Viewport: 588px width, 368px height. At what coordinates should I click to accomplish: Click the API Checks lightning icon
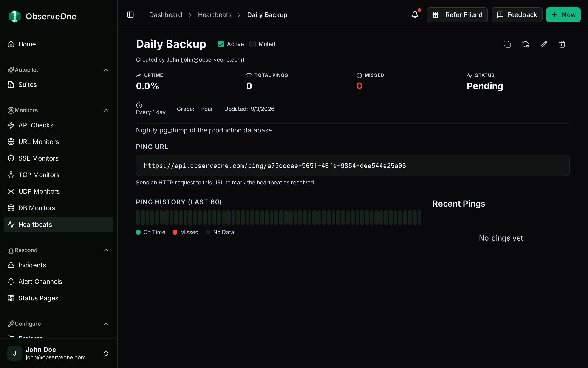11,125
